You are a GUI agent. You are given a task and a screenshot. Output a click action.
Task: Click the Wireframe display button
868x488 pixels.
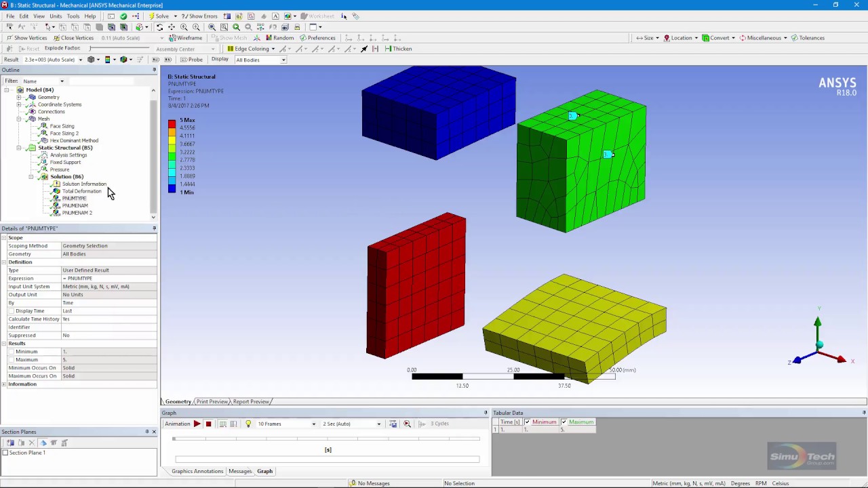pyautogui.click(x=185, y=38)
